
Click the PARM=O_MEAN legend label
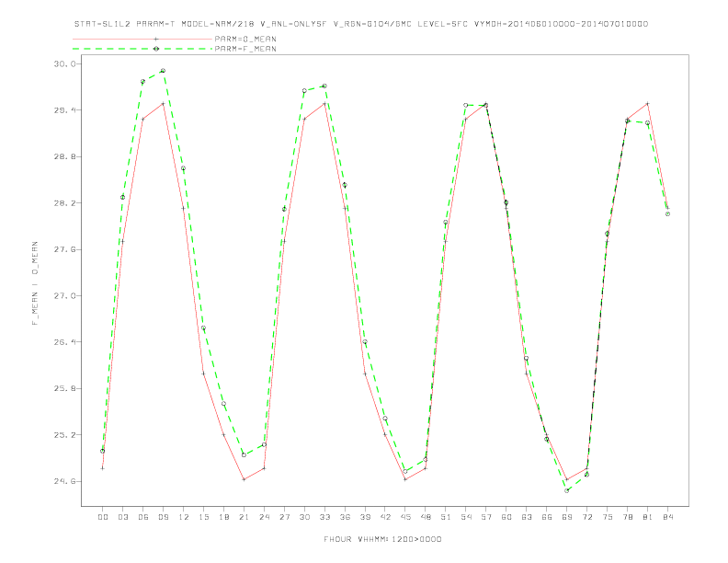(x=245, y=39)
